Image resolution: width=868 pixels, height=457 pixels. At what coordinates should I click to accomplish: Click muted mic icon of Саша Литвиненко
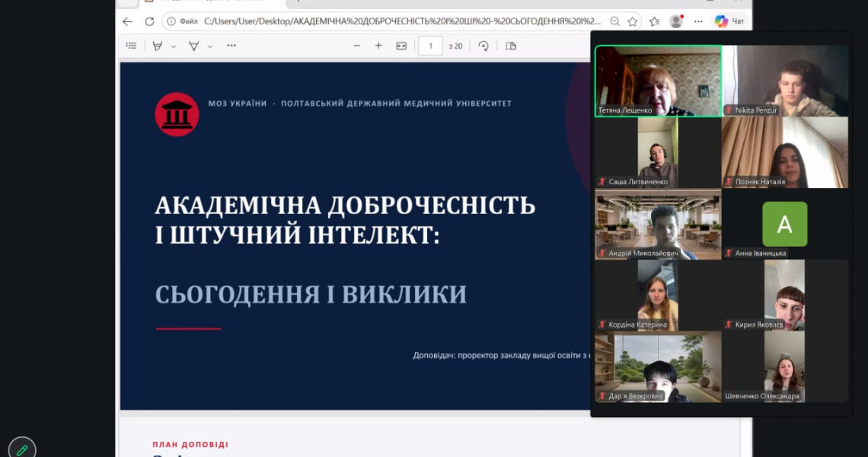pyautogui.click(x=602, y=182)
